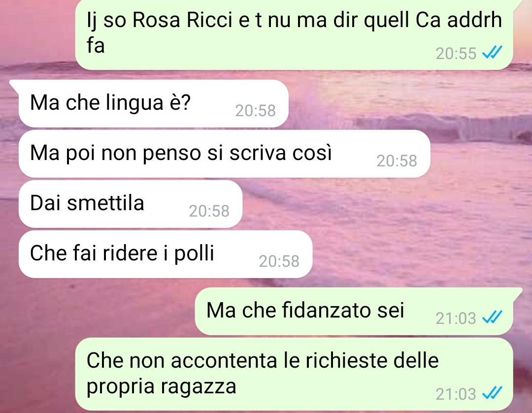Tap the pink beach chat wallpaper
The height and width of the screenshot is (413, 532).
pyautogui.click(x=424, y=221)
